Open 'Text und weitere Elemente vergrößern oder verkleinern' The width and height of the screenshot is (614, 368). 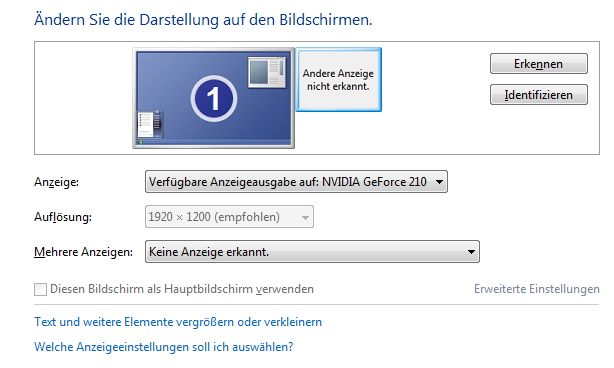pos(178,322)
